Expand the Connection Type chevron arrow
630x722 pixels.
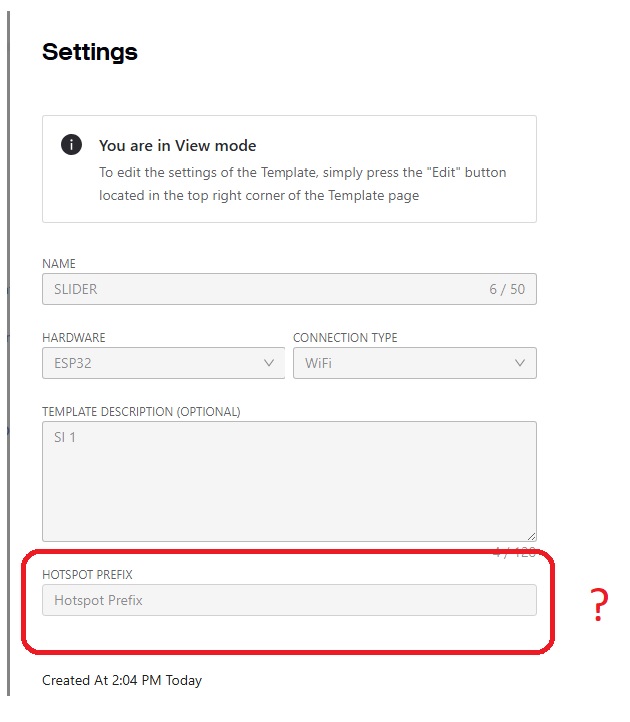520,363
